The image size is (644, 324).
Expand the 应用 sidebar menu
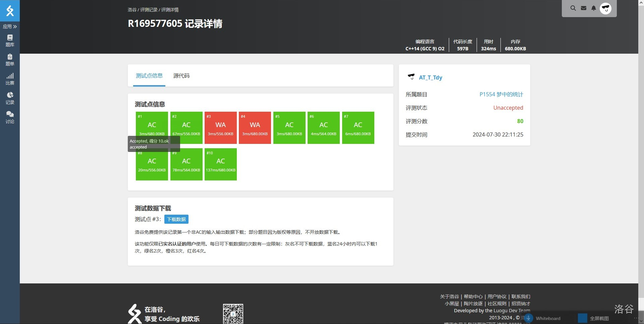[10, 26]
